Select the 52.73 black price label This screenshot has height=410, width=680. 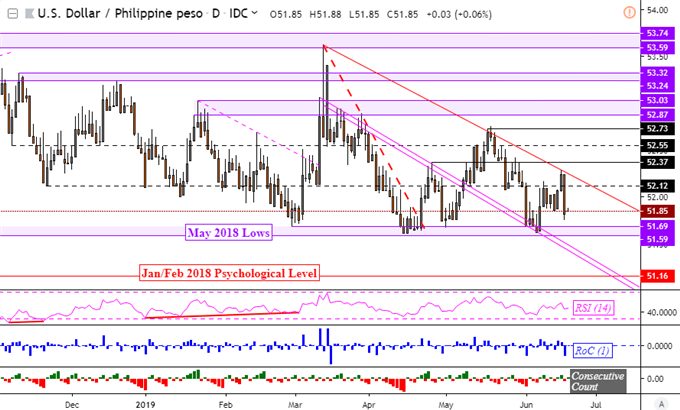657,128
